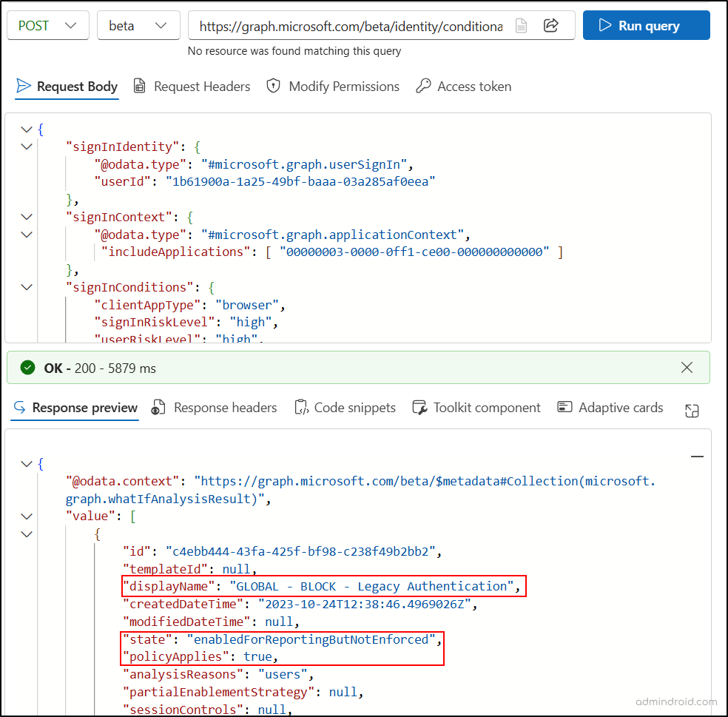Switch to Request Body tab
The width and height of the screenshot is (728, 717).
pos(67,87)
